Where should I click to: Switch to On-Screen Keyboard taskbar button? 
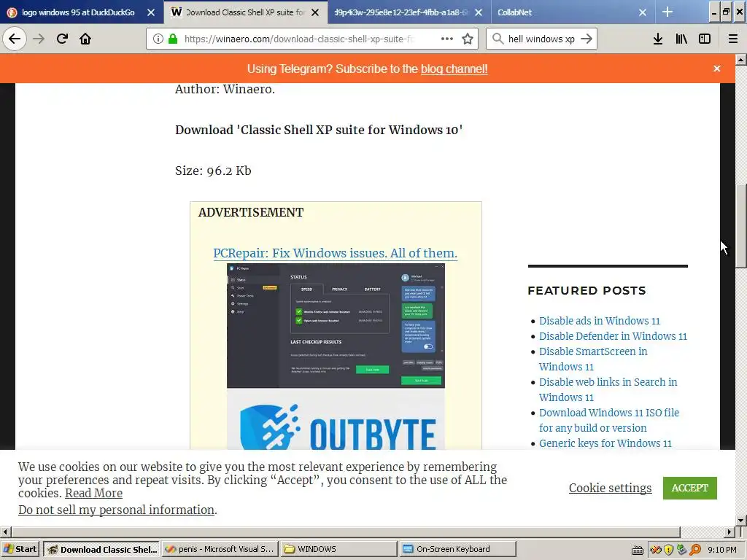[x=457, y=550]
